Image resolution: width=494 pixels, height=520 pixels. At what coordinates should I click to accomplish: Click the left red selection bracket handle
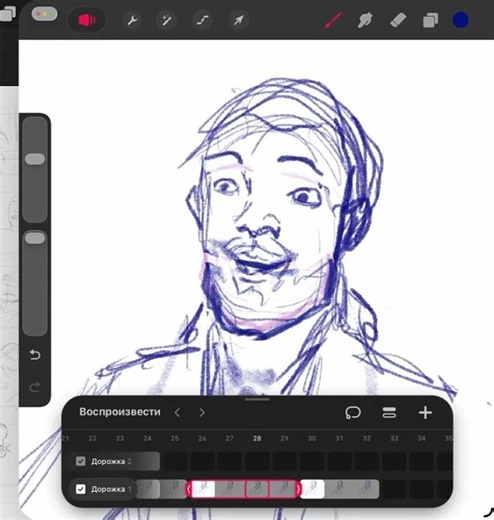[188, 489]
